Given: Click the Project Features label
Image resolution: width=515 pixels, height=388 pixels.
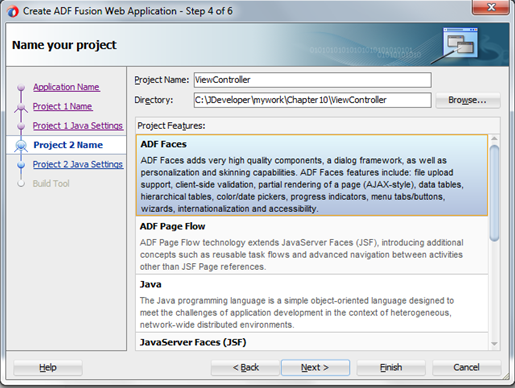Looking at the screenshot, I should click(171, 126).
